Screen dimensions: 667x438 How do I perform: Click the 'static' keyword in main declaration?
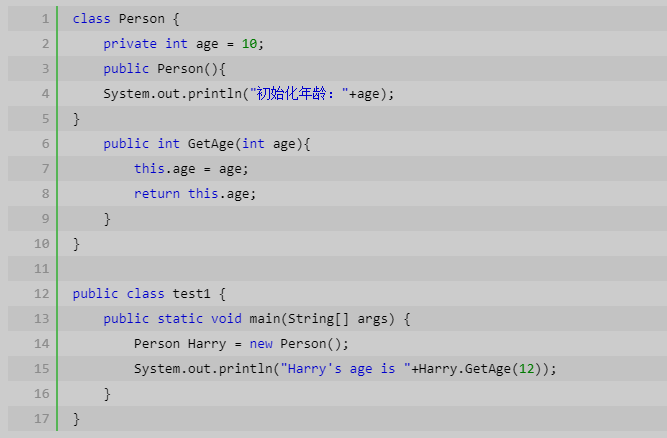pos(180,319)
